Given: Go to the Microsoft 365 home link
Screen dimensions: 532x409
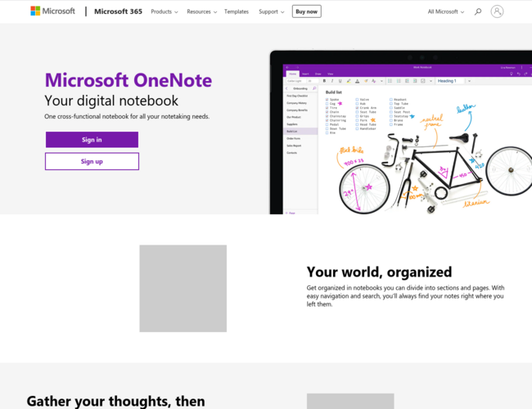Looking at the screenshot, I should pos(118,11).
